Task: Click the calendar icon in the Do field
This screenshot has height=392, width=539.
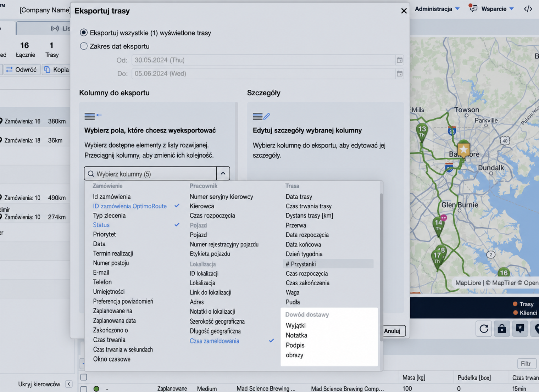Action: [x=399, y=74]
